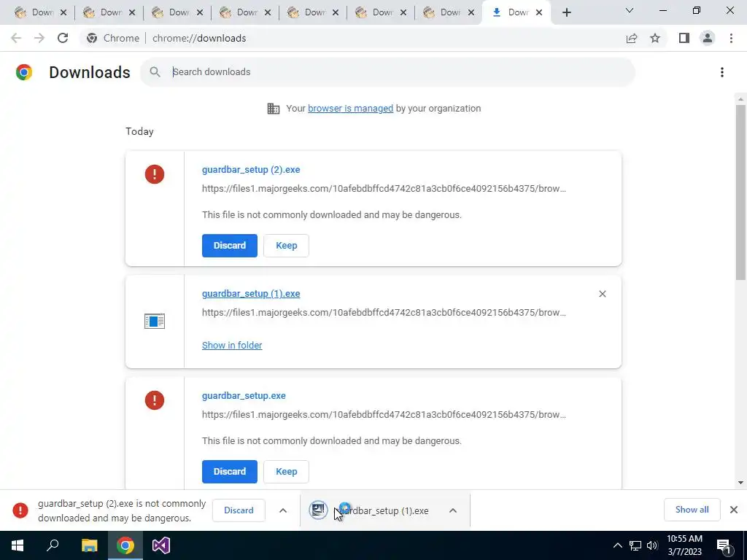Open File Explorer from taskbar
The width and height of the screenshot is (747, 560).
[x=89, y=545]
